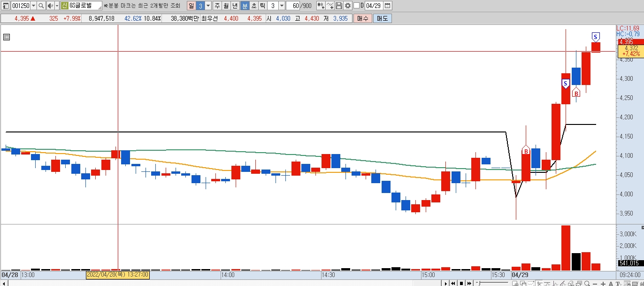Click the stop button in bottom bar

[x=461, y=283]
